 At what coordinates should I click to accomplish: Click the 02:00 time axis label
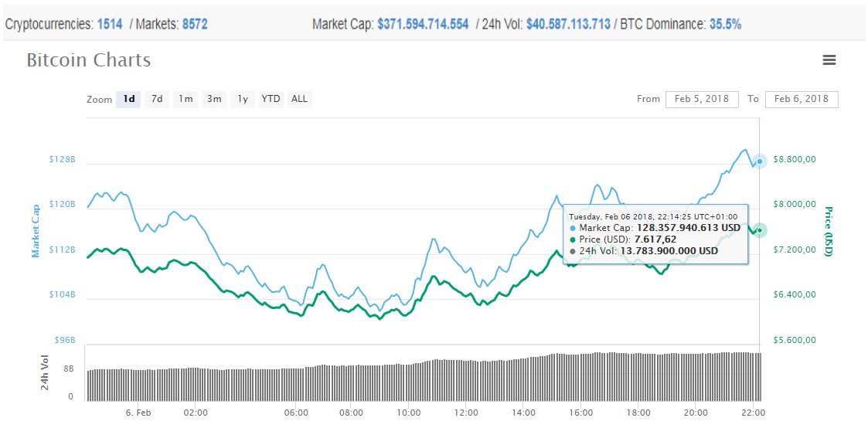[196, 413]
